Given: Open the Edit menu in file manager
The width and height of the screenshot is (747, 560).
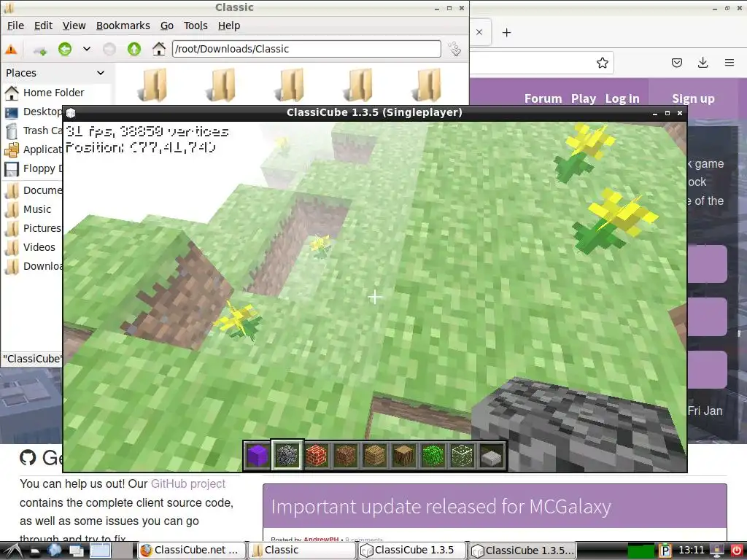Looking at the screenshot, I should 43,26.
